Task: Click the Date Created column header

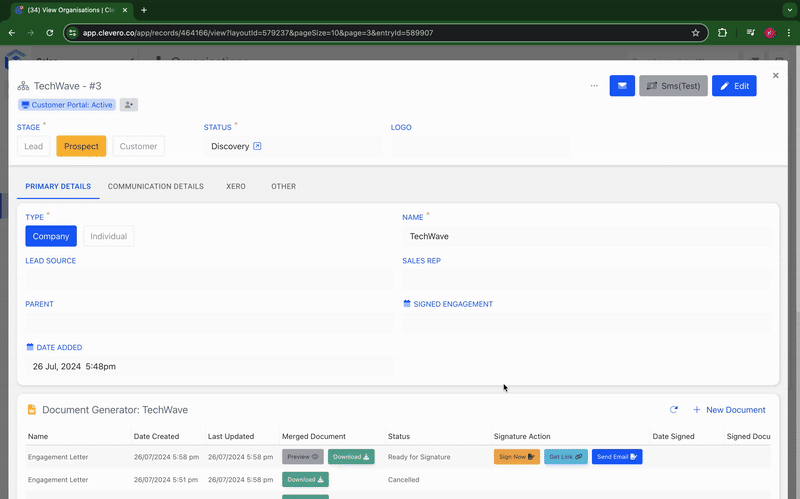Action: point(156,436)
